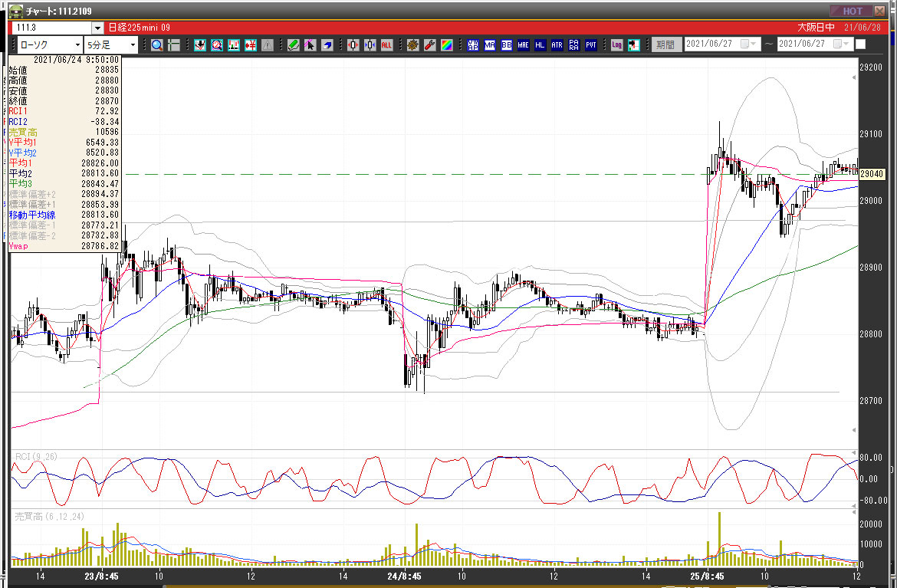897x588 pixels.
Task: Open the end date calendar dropdown
Action: (x=841, y=44)
